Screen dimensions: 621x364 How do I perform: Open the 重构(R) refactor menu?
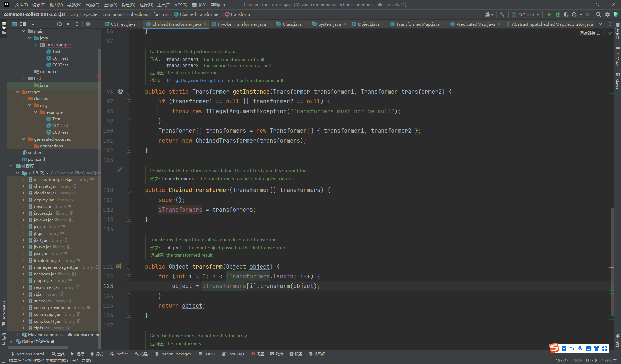pos(110,5)
